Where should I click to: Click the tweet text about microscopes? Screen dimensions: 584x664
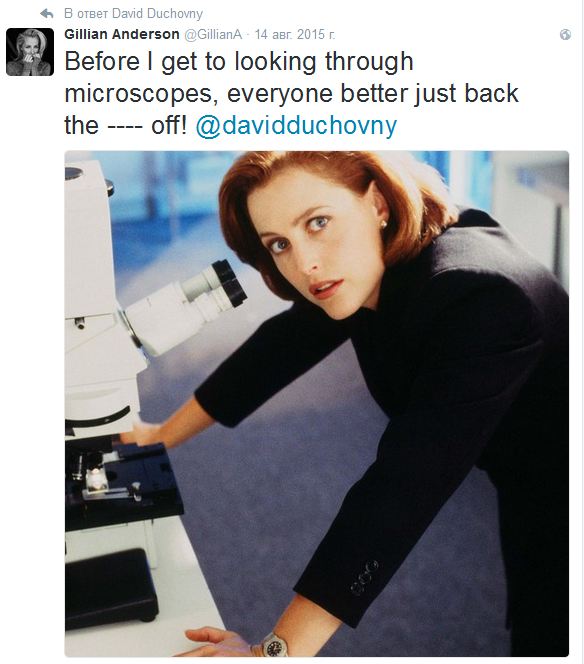(291, 93)
